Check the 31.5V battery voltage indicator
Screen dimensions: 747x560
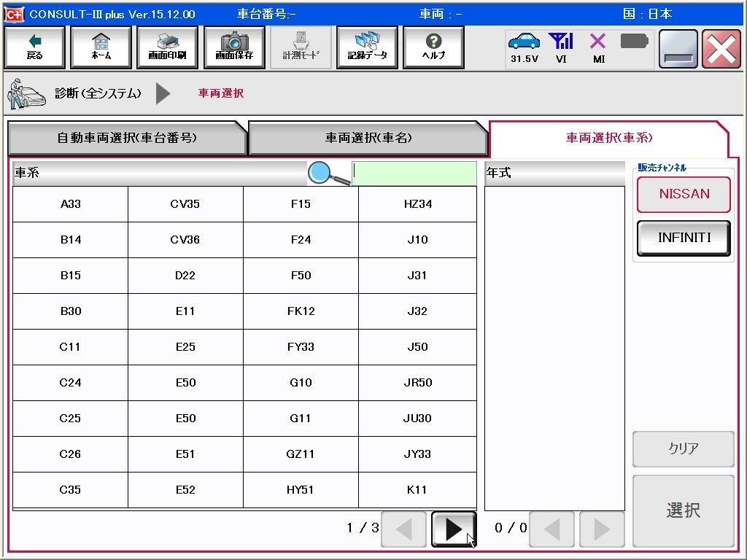click(x=524, y=46)
